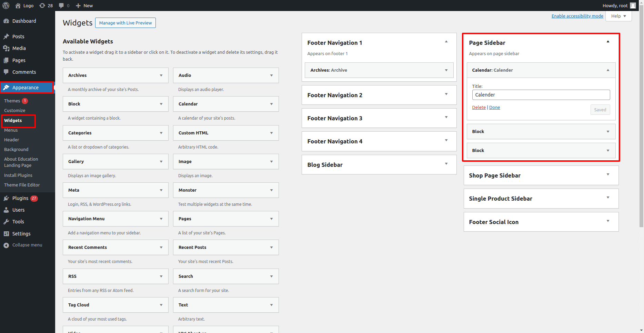Expand the Footer Navigation 2 area
This screenshot has height=333, width=644.
tap(446, 94)
